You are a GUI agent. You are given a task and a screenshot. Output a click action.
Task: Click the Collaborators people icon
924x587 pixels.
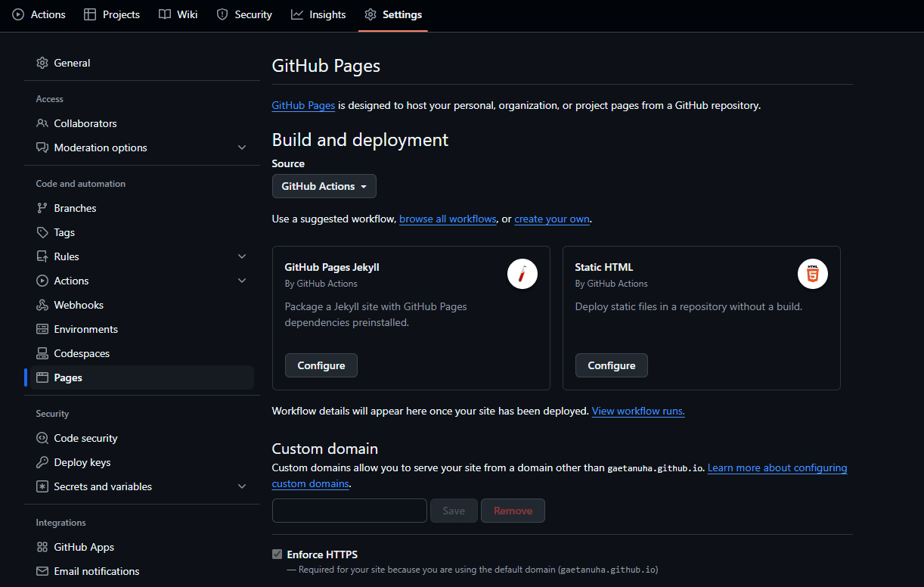click(x=42, y=123)
